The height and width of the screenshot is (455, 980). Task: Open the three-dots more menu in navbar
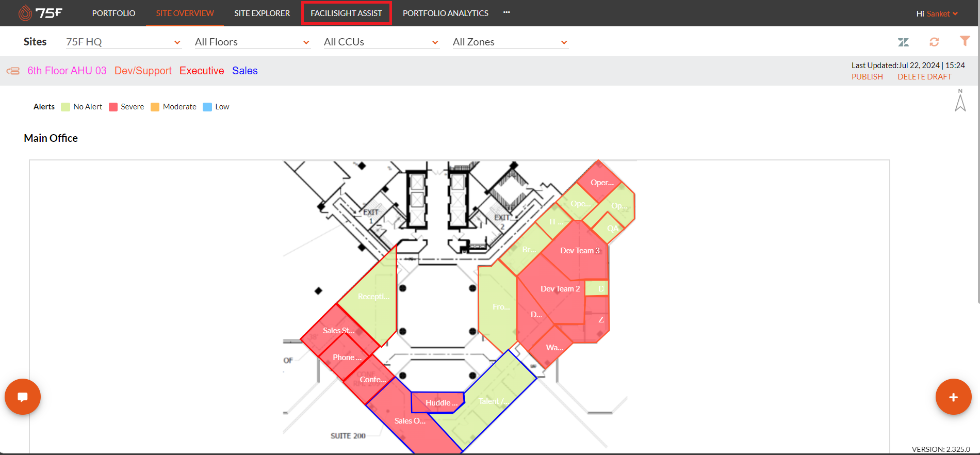[x=507, y=12]
